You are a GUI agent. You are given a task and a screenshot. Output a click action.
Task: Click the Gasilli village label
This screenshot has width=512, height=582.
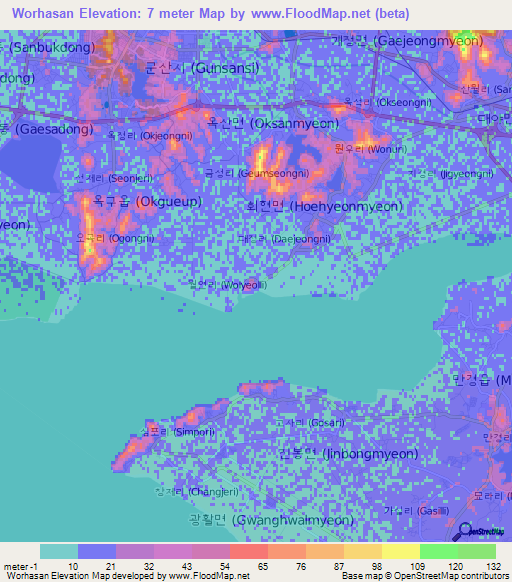416,511
